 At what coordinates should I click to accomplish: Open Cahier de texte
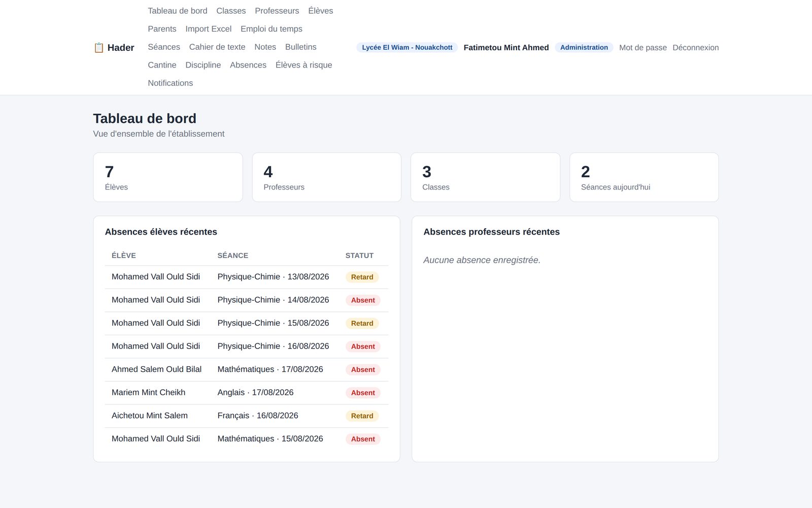[217, 47]
